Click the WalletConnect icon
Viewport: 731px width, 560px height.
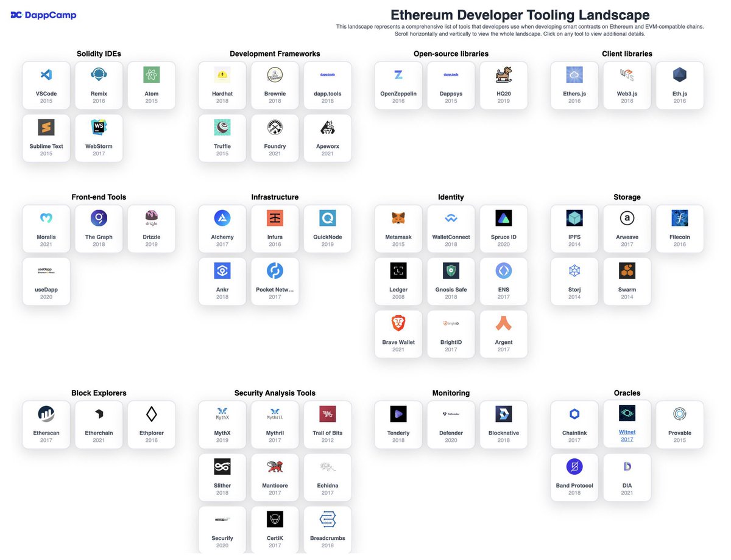pos(451,218)
